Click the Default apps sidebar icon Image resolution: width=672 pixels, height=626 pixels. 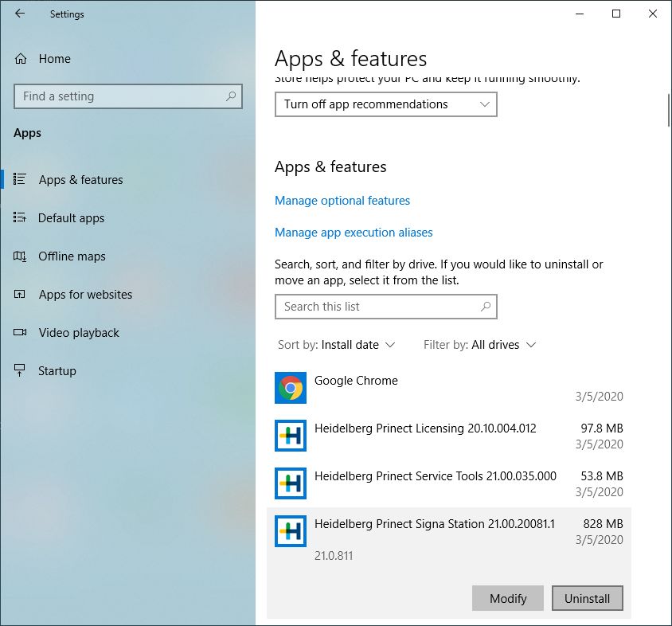(20, 217)
